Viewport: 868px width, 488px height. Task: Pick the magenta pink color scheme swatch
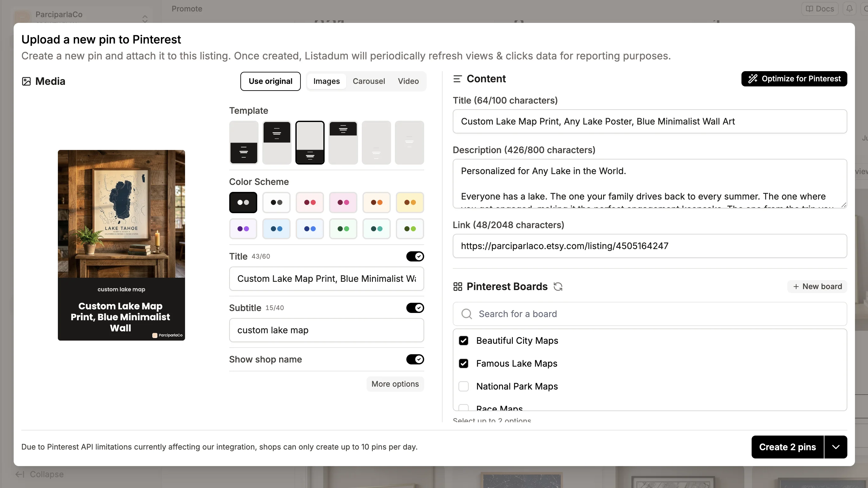coord(343,202)
